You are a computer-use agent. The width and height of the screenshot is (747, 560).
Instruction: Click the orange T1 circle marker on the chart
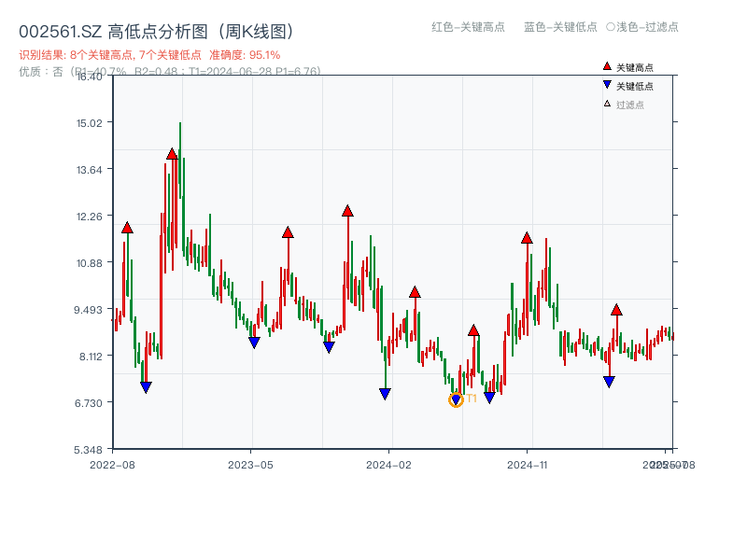(457, 399)
